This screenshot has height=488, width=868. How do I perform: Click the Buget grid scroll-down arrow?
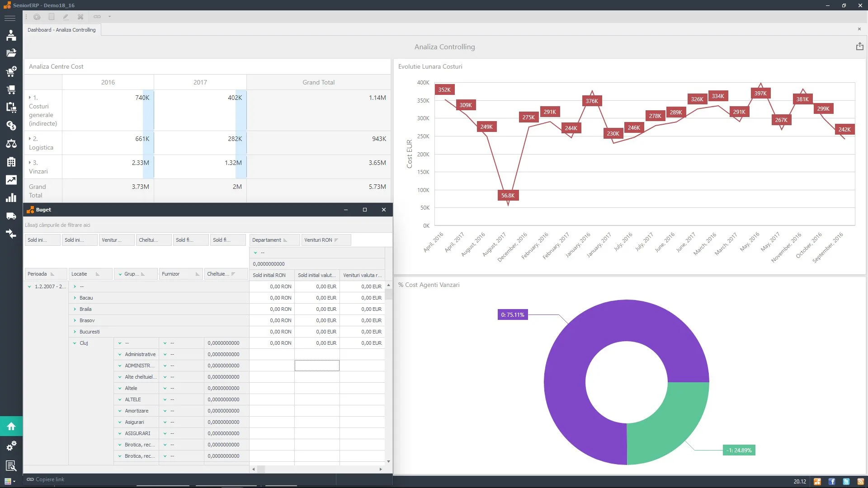coord(388,461)
